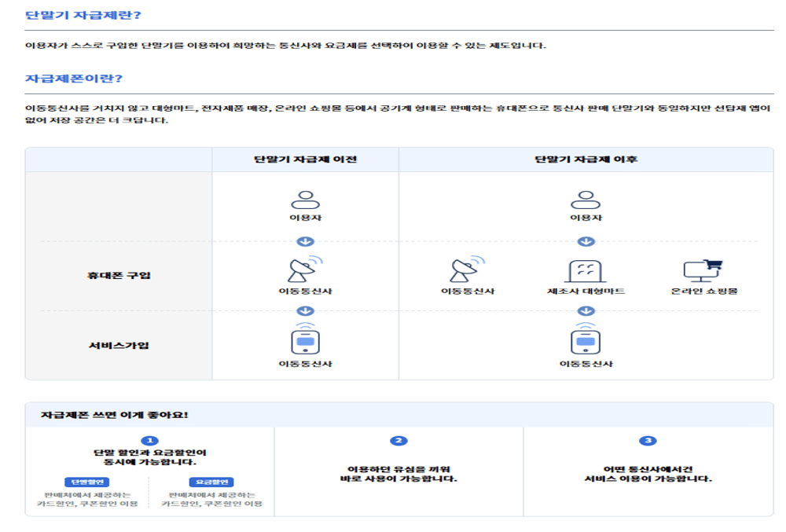Viewport: 786px width, 532px height.
Task: Click the gray description under the 단말할인 badge
Action: (x=87, y=500)
